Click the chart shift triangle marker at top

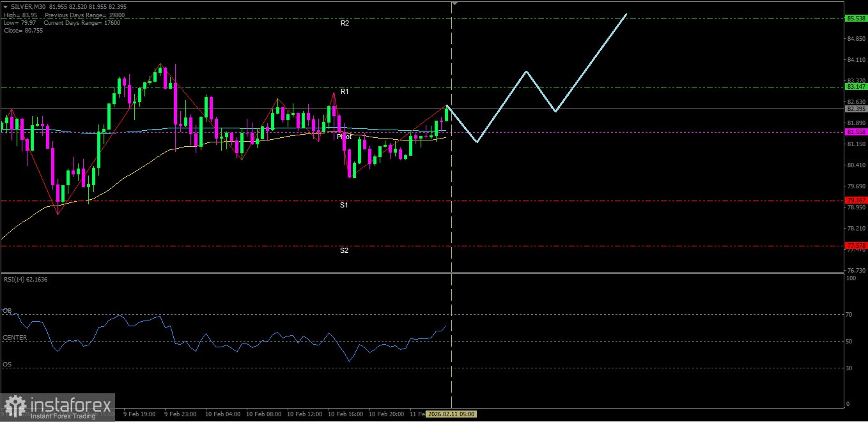pyautogui.click(x=454, y=4)
